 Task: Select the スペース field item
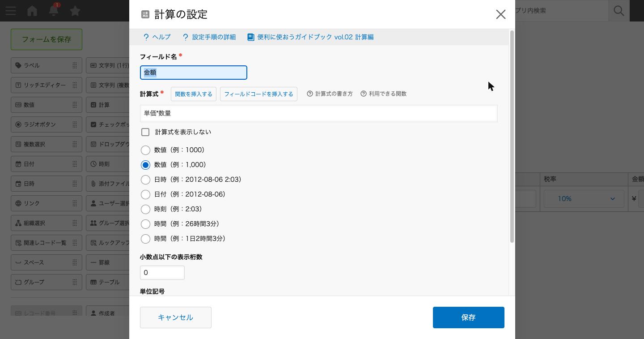(x=47, y=262)
